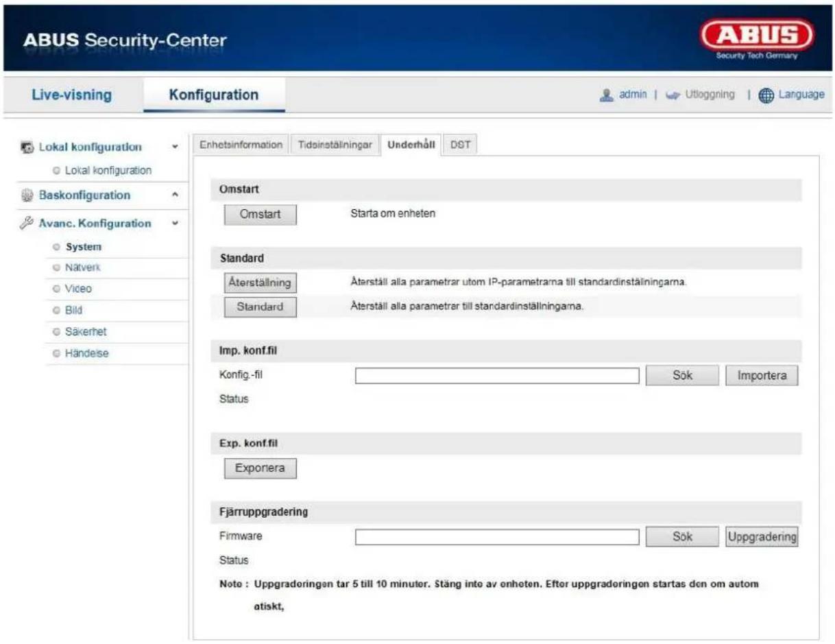Image resolution: width=835 pixels, height=644 pixels.
Task: Click the Återställning button
Action: click(x=261, y=282)
